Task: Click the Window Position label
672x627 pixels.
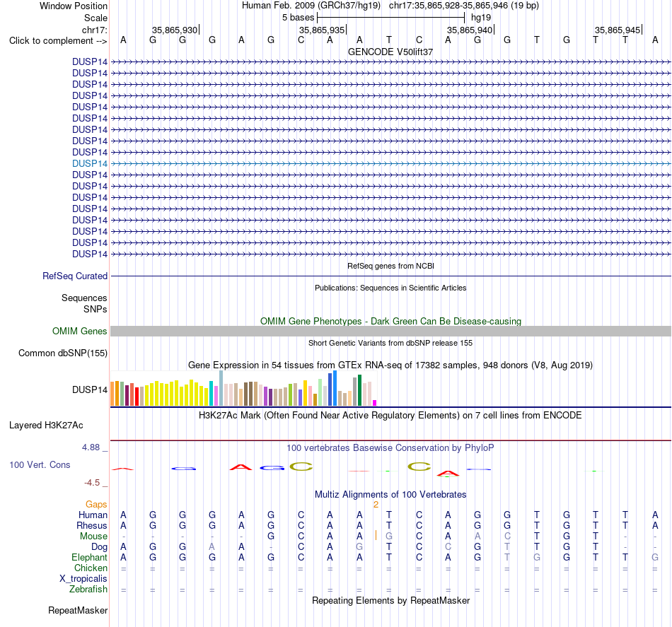Action: (x=74, y=6)
